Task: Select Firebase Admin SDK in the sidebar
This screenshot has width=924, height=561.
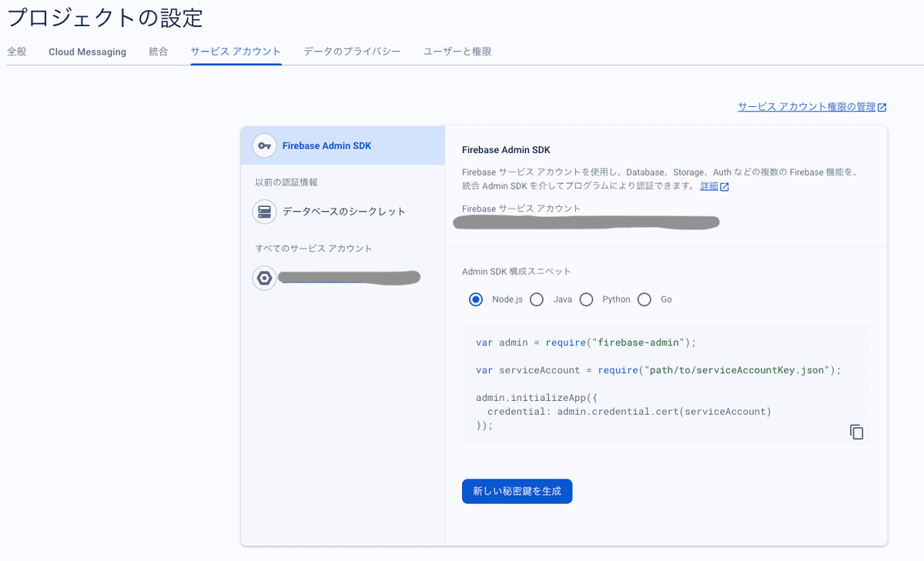Action: 343,145
